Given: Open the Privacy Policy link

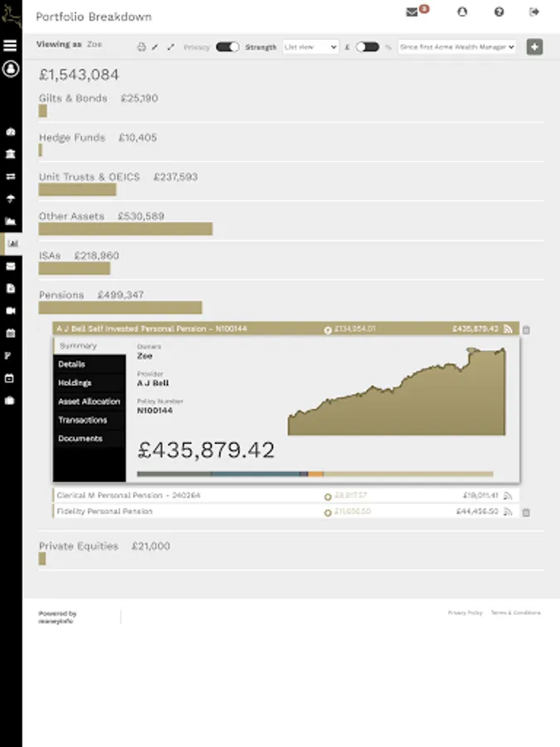Looking at the screenshot, I should point(465,613).
